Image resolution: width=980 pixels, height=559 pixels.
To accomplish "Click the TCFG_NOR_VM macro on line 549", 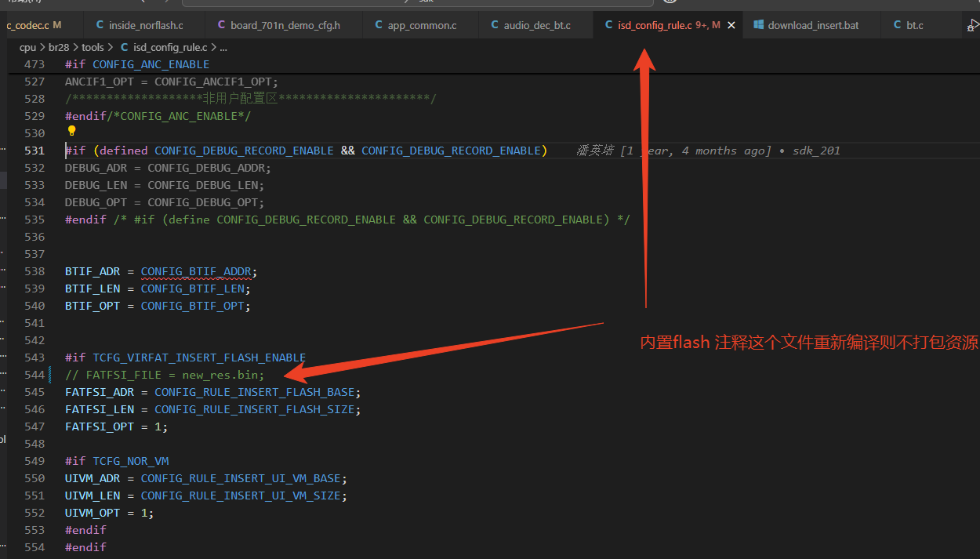I will tap(130, 461).
